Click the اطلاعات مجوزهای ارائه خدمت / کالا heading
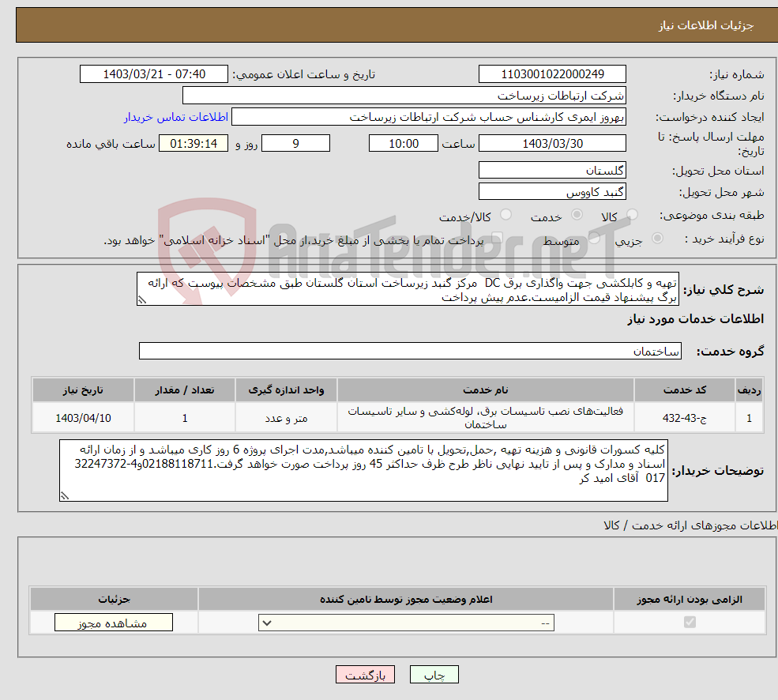The height and width of the screenshot is (700, 778). (x=690, y=525)
